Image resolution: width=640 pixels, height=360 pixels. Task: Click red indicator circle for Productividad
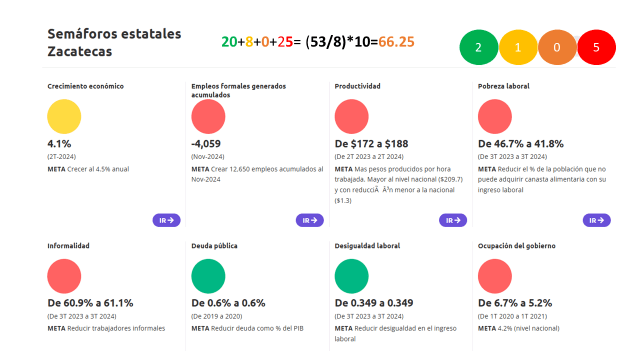[351, 117]
